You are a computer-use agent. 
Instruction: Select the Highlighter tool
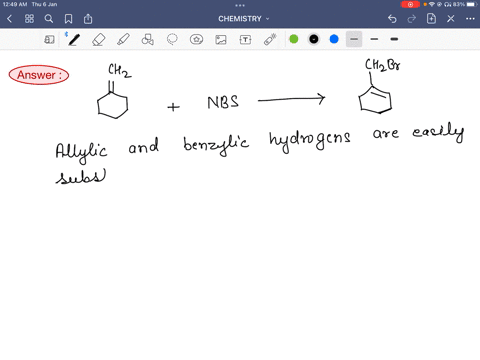[123, 40]
